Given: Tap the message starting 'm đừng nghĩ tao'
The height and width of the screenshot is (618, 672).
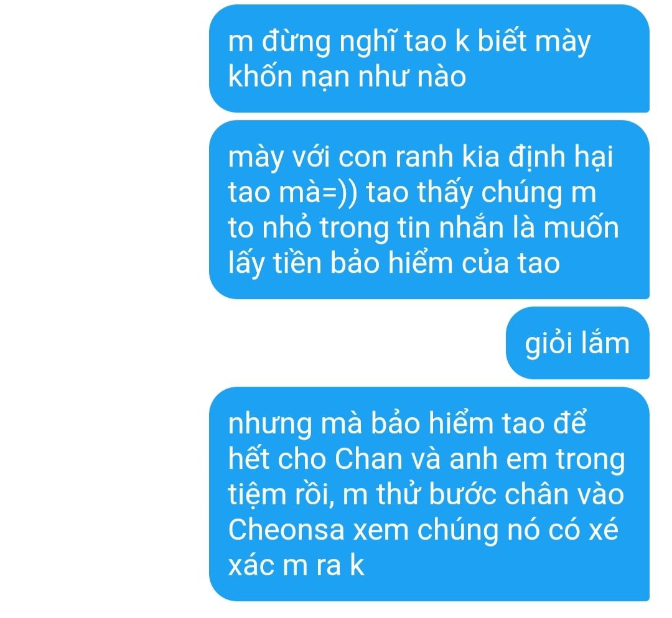Looking at the screenshot, I should (429, 58).
